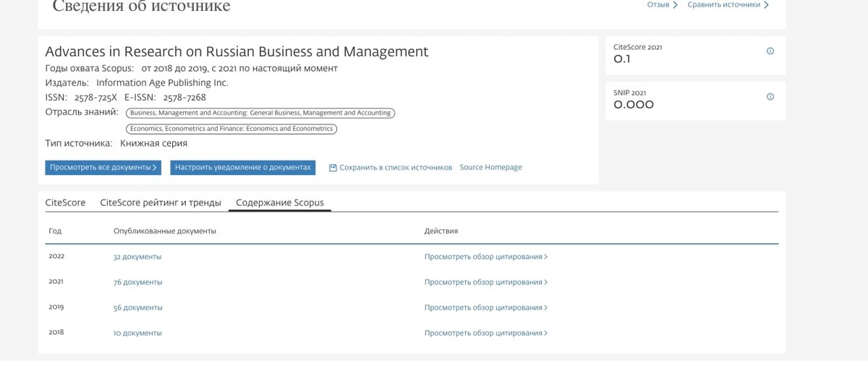Click 'Настроить уведомление о документах' button
Screen dimensions: 868x371
[x=243, y=167]
